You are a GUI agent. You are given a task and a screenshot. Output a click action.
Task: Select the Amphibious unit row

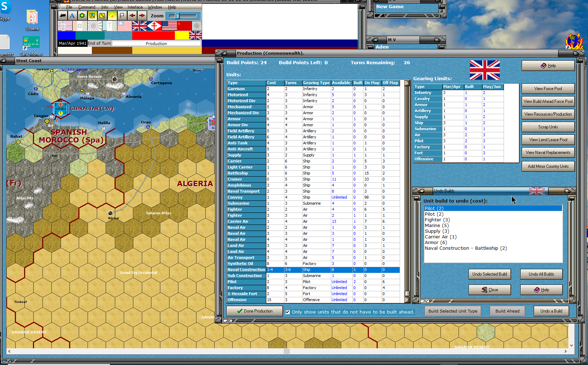[314, 186]
